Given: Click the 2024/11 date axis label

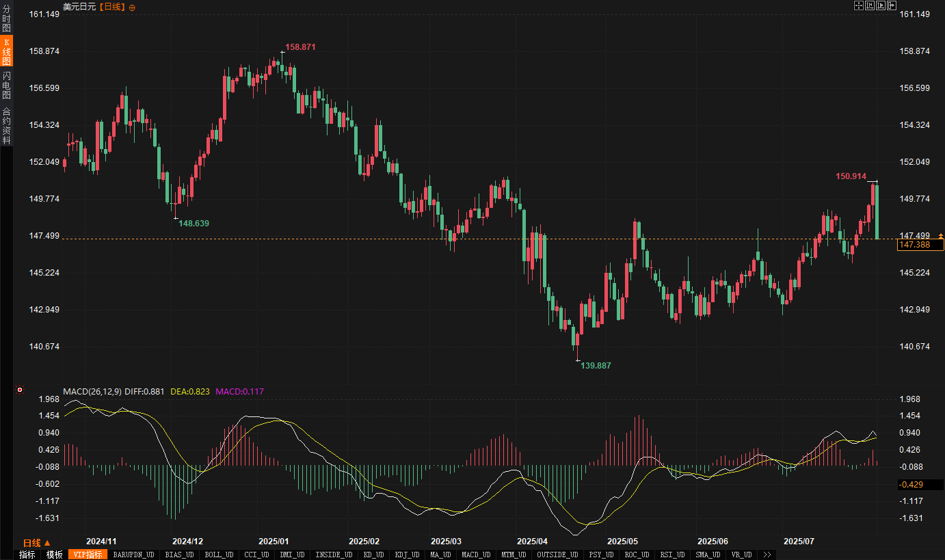Looking at the screenshot, I should point(101,541).
